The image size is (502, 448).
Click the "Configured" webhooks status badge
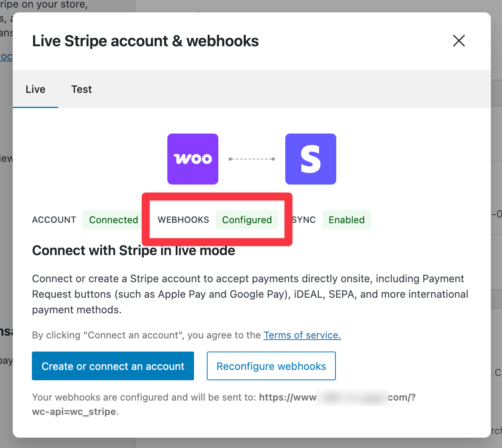[247, 220]
